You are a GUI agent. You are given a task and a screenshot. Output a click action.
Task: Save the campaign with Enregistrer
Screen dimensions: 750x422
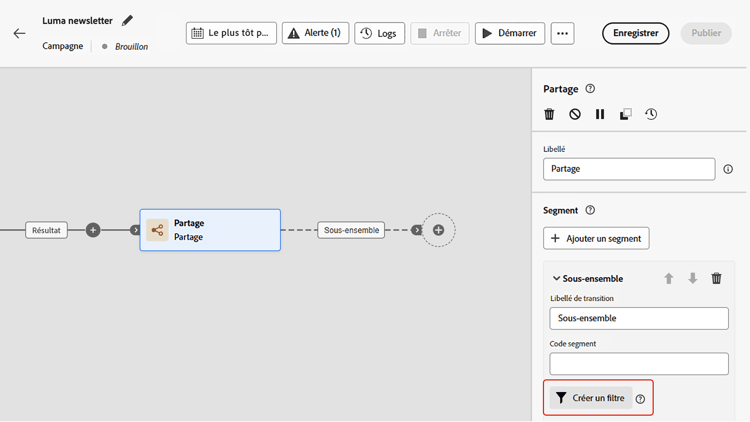point(636,33)
